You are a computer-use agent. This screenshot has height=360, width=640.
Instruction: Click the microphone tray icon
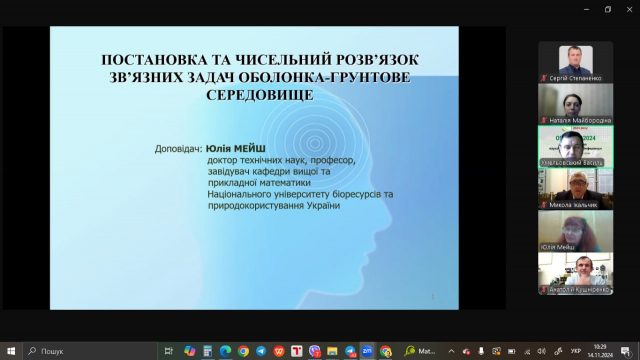point(481,351)
